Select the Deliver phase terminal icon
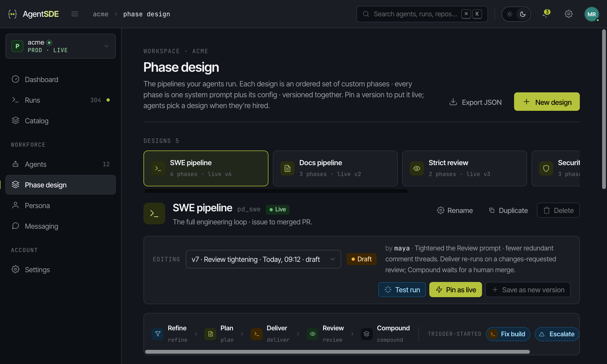The width and height of the screenshot is (607, 364). coord(256,334)
